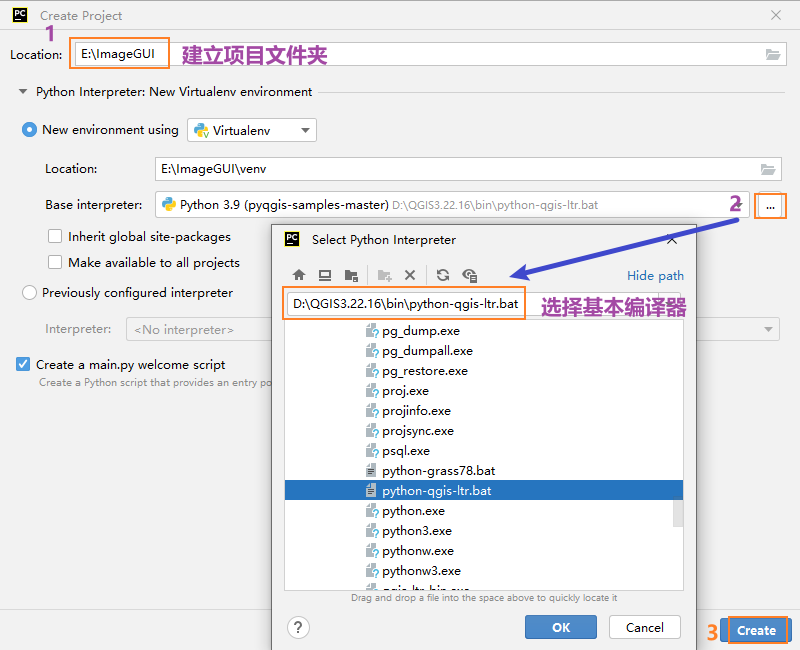Select Previously configured interpreter radio button

pyautogui.click(x=29, y=292)
